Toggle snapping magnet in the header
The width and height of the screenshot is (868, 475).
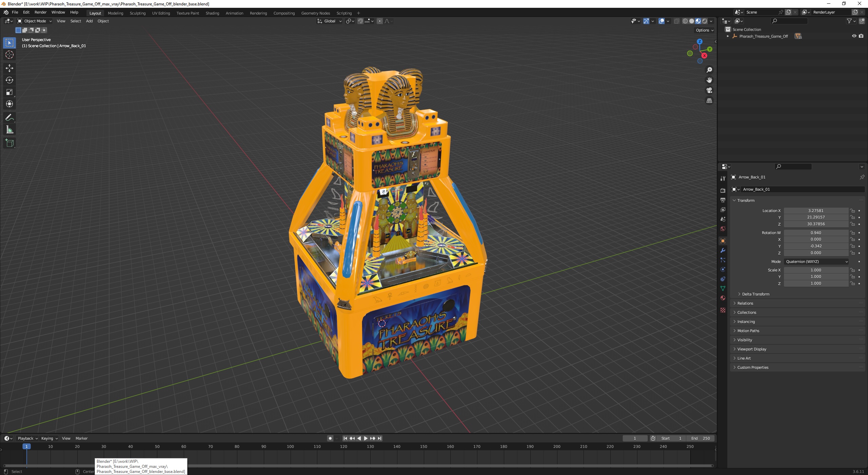pos(360,21)
